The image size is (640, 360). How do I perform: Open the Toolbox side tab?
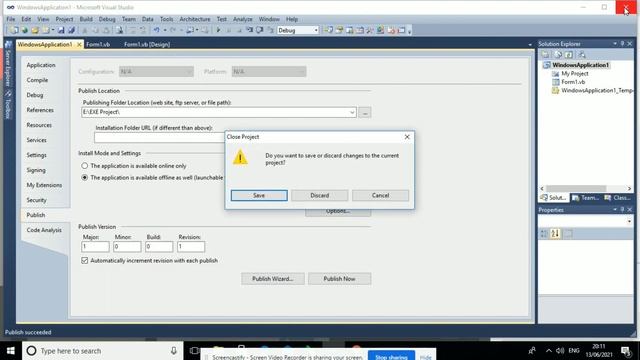point(8,105)
